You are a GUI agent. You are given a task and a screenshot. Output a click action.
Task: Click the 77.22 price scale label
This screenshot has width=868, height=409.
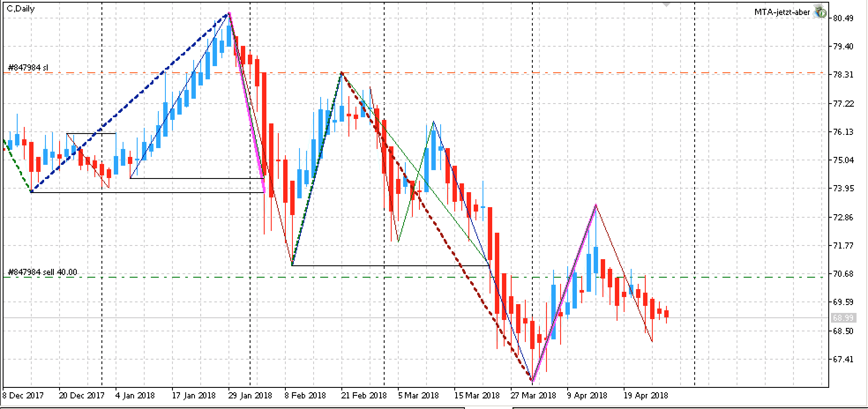coord(844,104)
